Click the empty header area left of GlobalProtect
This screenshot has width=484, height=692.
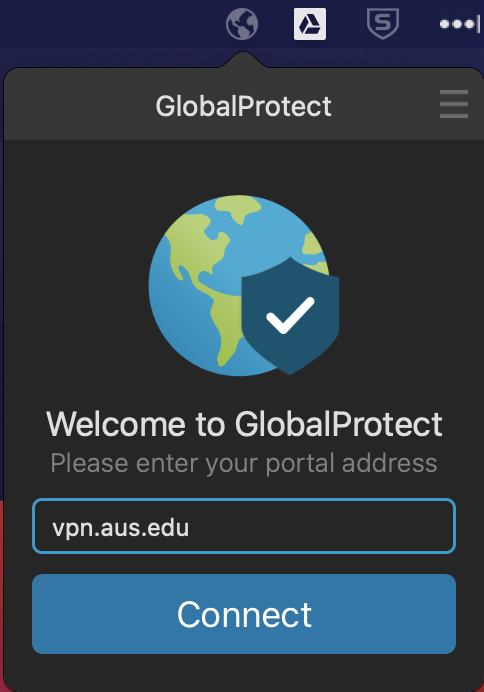pyautogui.click(x=79, y=106)
